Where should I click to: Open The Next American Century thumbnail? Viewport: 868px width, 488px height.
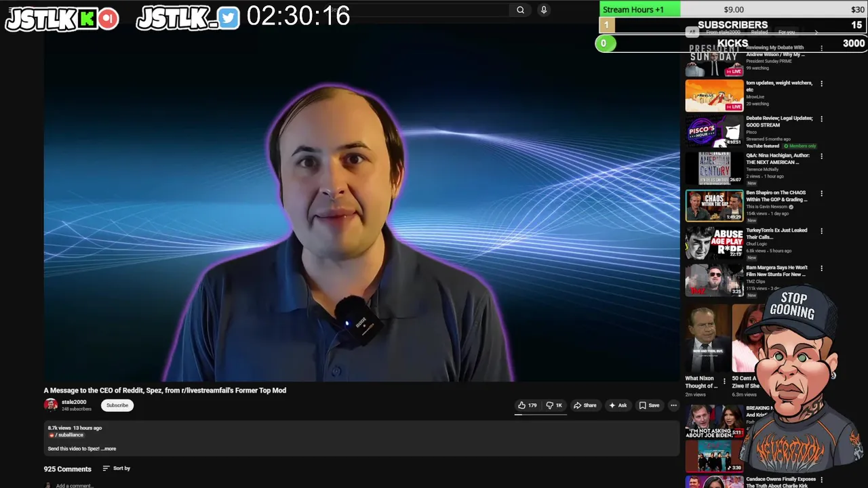point(714,168)
